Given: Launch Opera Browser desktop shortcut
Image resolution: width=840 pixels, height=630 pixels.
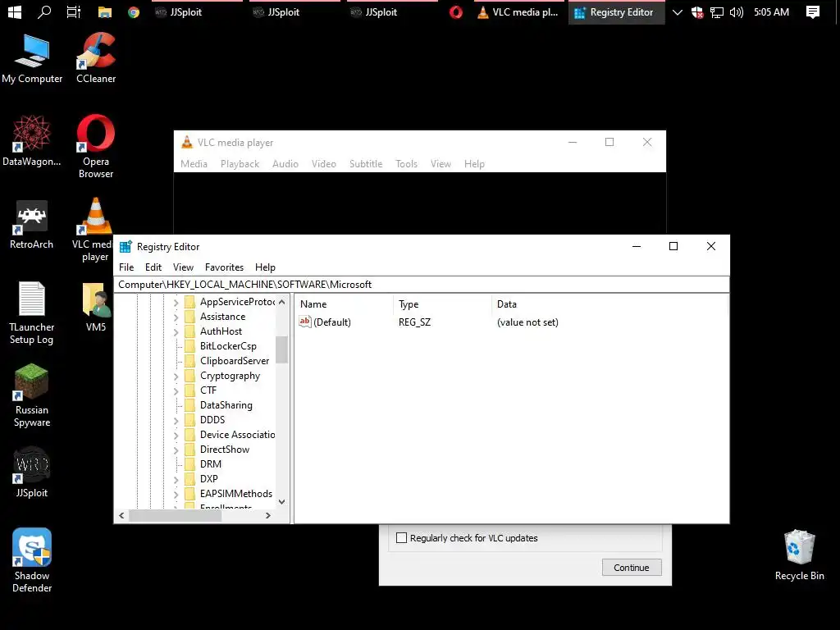Looking at the screenshot, I should [96, 146].
